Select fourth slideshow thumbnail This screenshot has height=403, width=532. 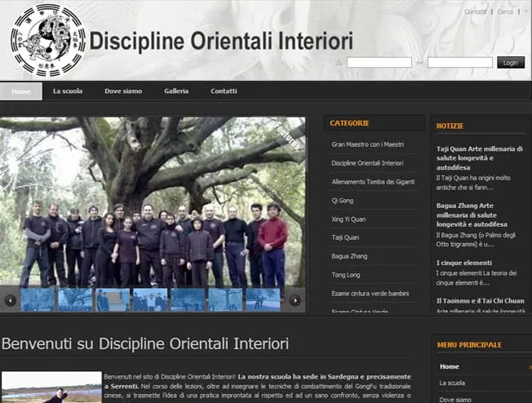click(150, 300)
